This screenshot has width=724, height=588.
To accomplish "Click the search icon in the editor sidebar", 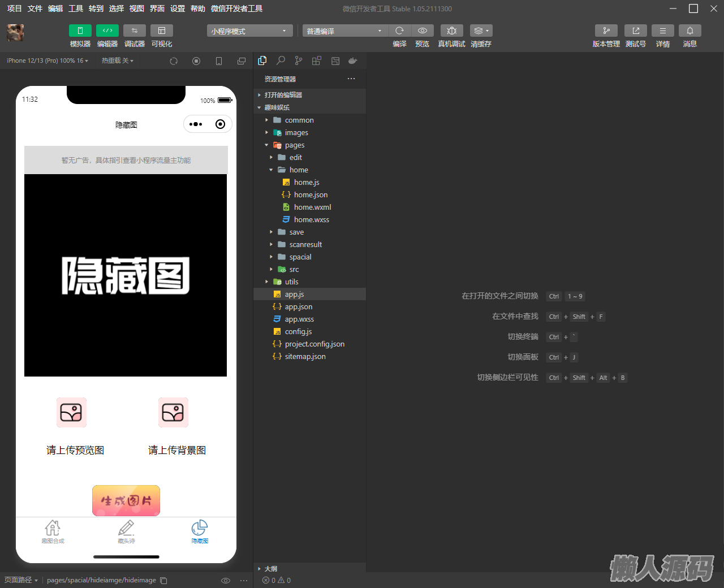I will (x=281, y=60).
